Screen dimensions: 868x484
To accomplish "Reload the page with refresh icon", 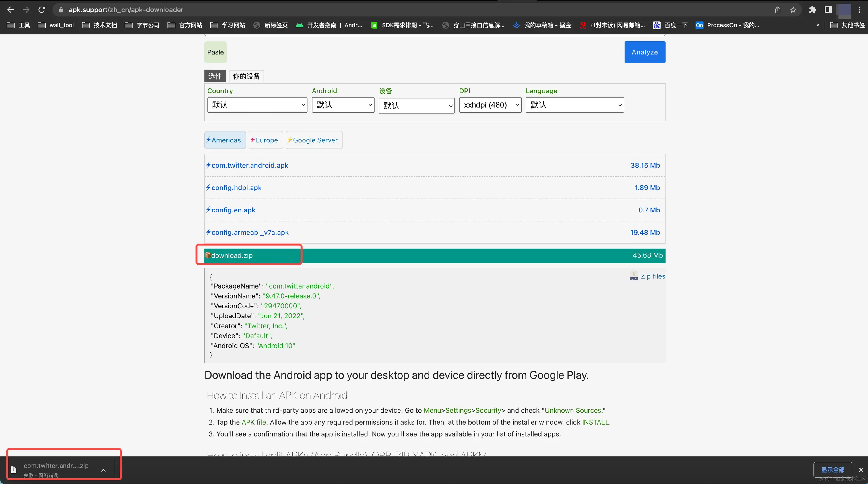I will 42,10.
